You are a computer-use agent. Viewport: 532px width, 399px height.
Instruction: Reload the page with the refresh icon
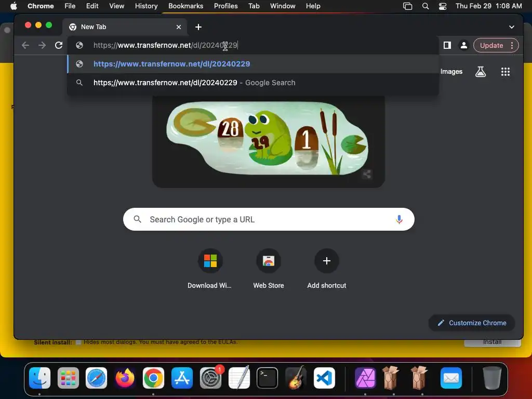[59, 45]
